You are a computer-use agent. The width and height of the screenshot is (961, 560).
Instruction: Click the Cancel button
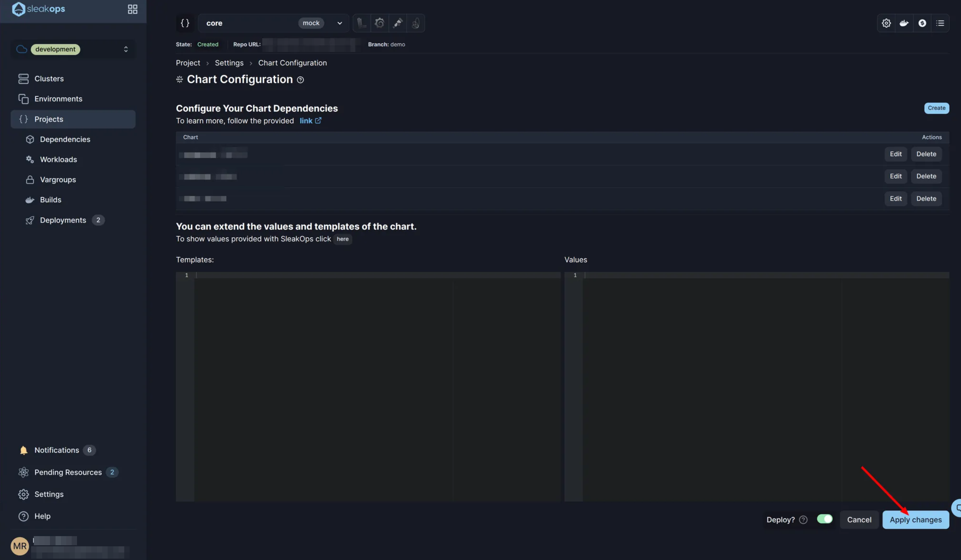859,519
